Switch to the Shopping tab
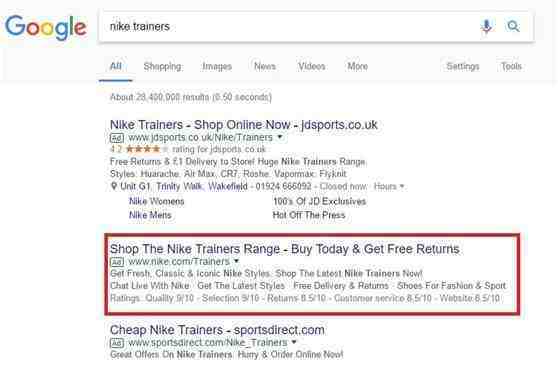 [x=163, y=67]
